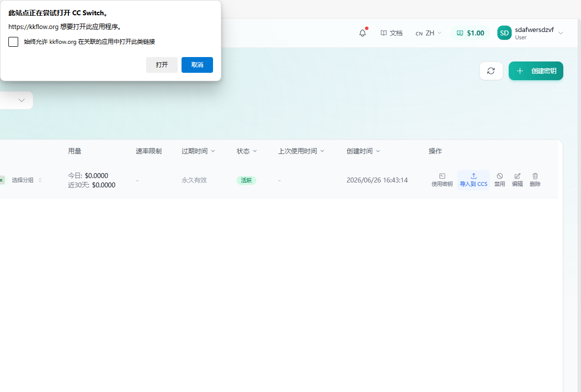581x392 pixels.
Task: Sort by the 上次使用时间 column
Action: point(301,151)
